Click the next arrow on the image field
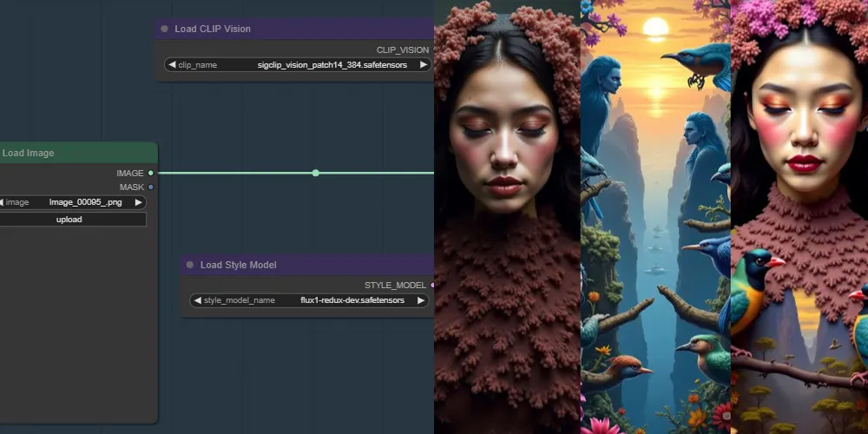 (138, 202)
